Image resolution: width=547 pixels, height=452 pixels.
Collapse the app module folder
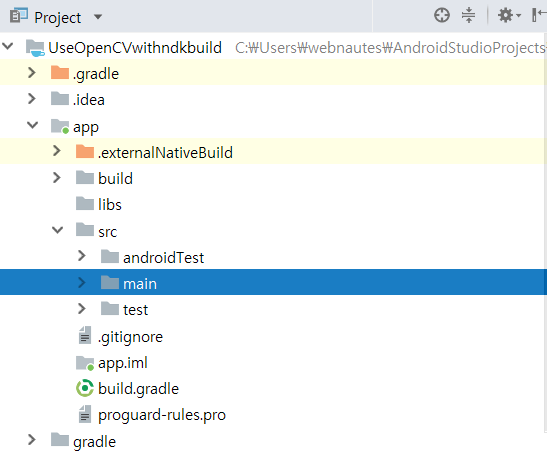[x=32, y=125]
